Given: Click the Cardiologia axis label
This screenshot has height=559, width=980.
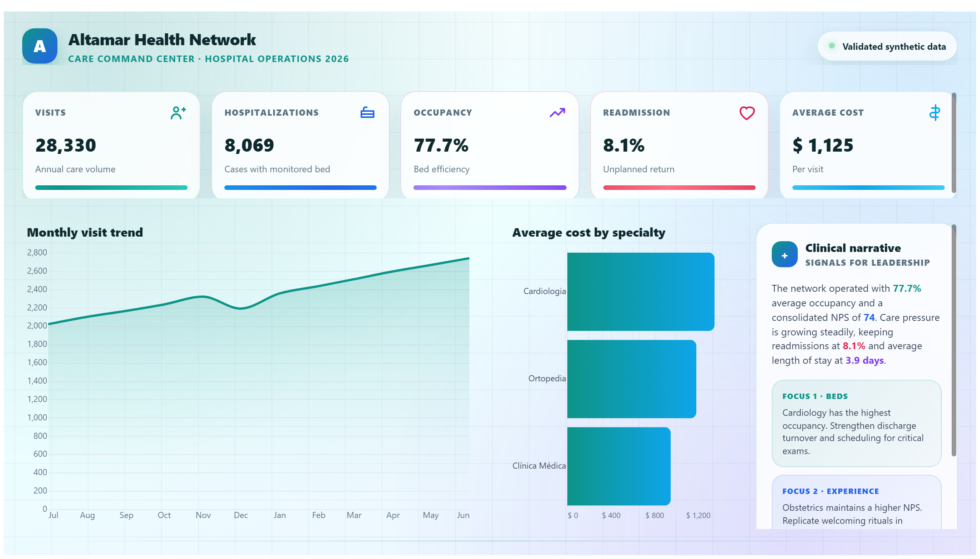Looking at the screenshot, I should (544, 291).
